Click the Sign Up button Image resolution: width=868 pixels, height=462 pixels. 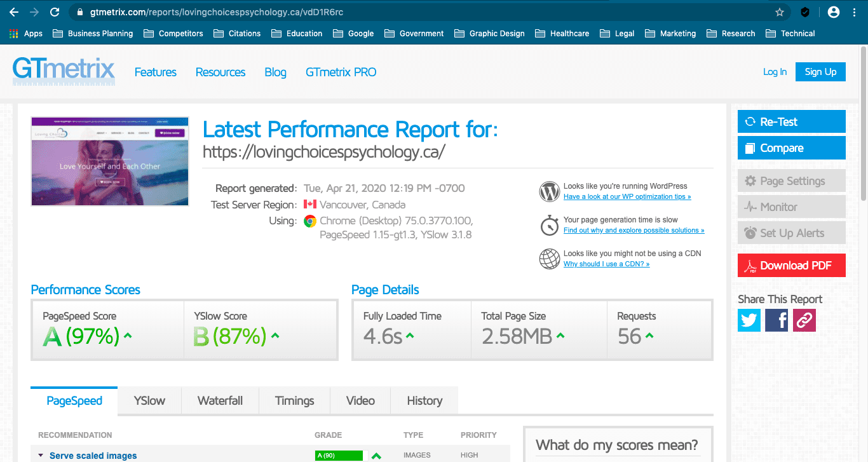coord(820,72)
